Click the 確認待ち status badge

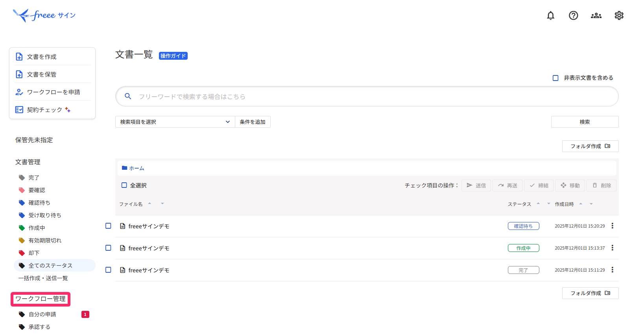[523, 226]
